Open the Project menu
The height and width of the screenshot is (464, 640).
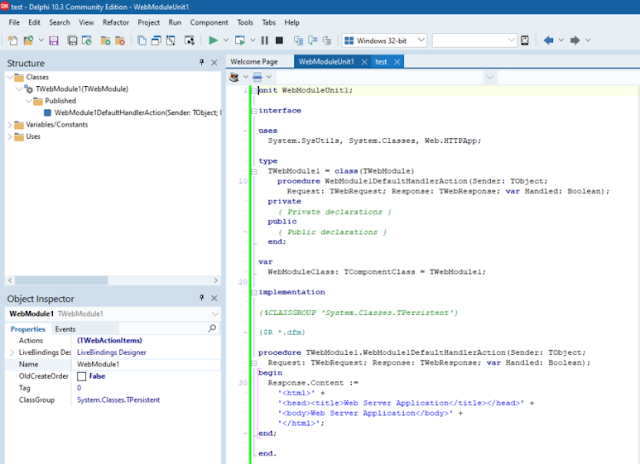(x=149, y=22)
